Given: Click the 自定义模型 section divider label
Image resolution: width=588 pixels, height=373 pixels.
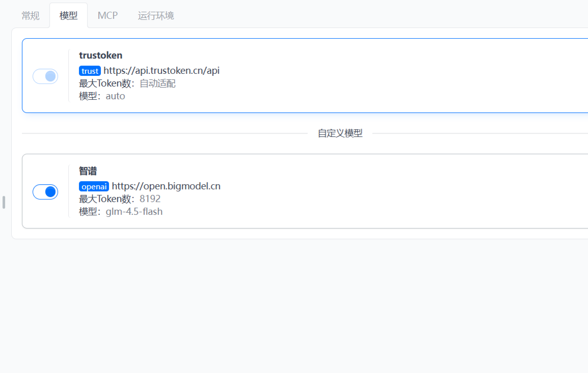Looking at the screenshot, I should (x=340, y=133).
